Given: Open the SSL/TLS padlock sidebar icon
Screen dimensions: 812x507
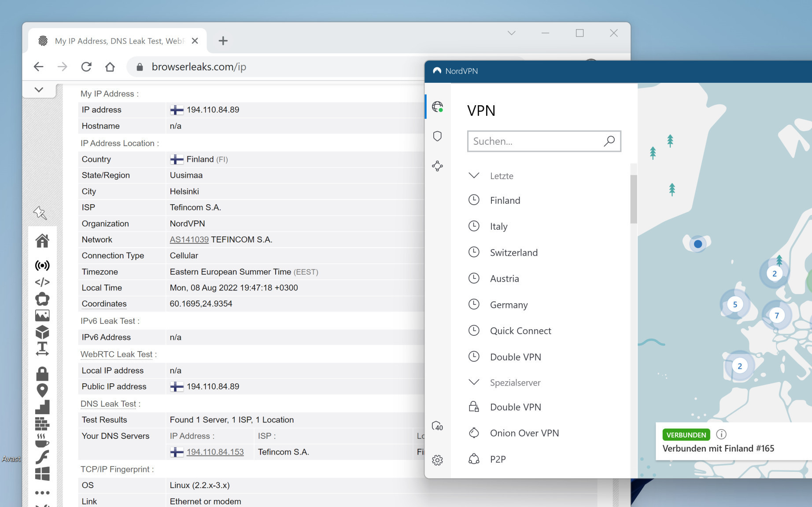Looking at the screenshot, I should tap(42, 374).
